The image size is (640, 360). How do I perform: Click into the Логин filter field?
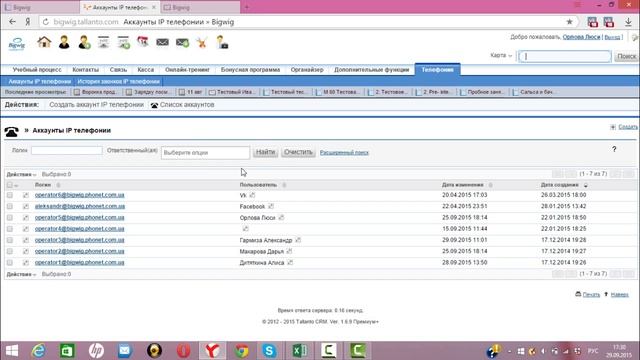pos(67,151)
